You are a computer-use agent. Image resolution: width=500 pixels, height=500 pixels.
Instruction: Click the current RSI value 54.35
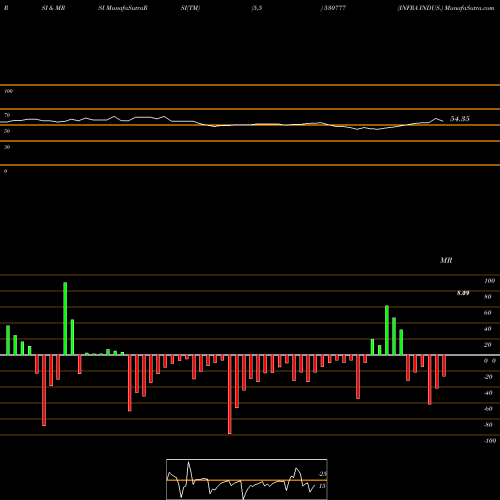point(460,119)
